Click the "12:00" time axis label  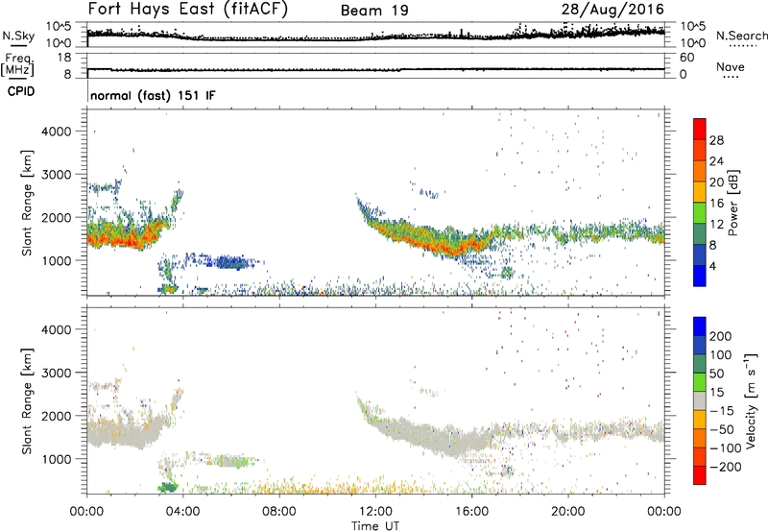[x=375, y=512]
